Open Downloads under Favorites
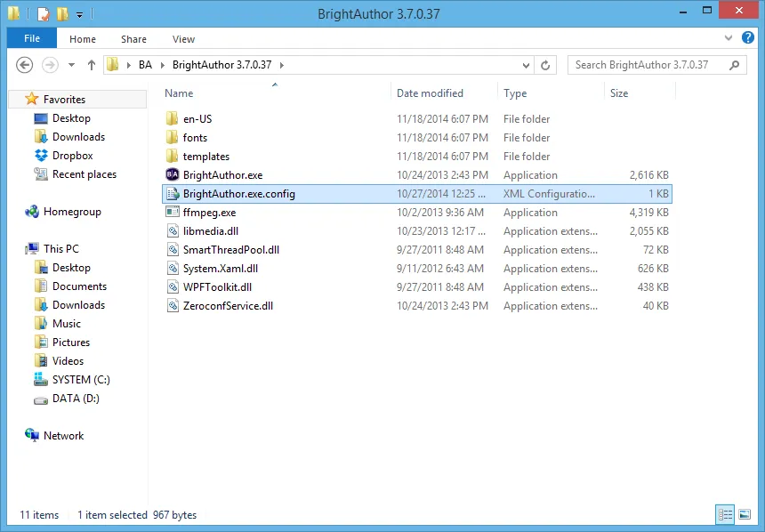Viewport: 765px width, 532px height. click(x=78, y=137)
